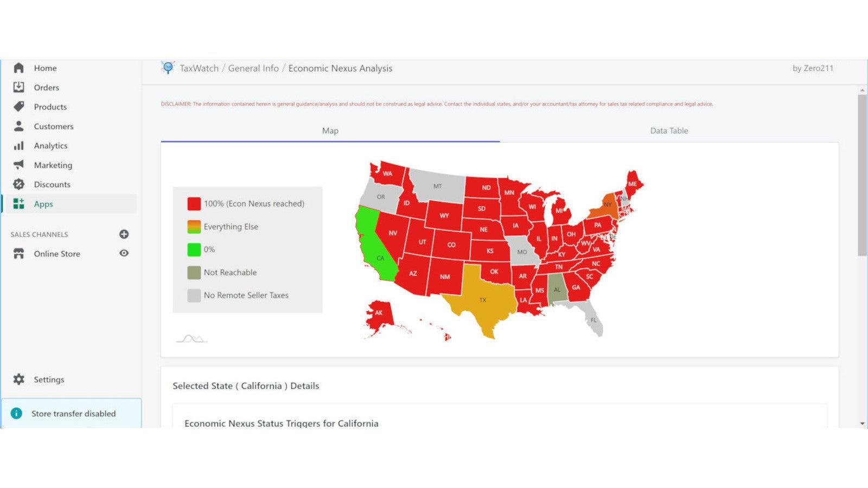The height and width of the screenshot is (488, 868).
Task: Add a sales channel with the plus icon
Action: coord(125,234)
